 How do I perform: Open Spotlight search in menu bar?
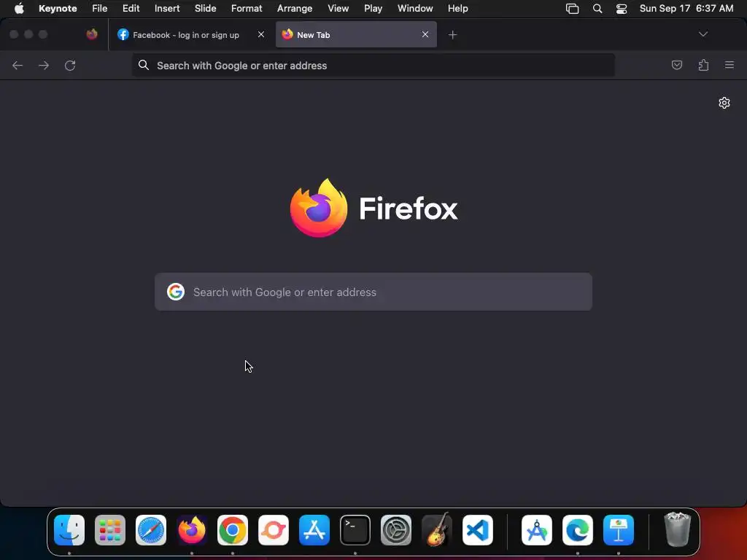pos(597,9)
